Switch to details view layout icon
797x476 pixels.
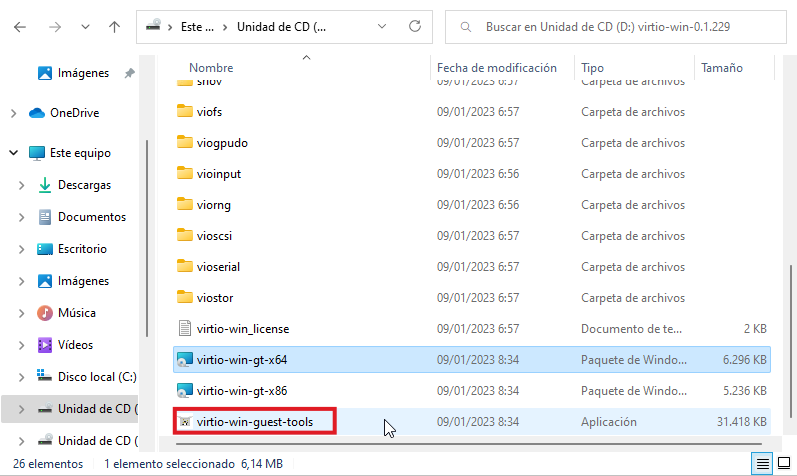763,463
